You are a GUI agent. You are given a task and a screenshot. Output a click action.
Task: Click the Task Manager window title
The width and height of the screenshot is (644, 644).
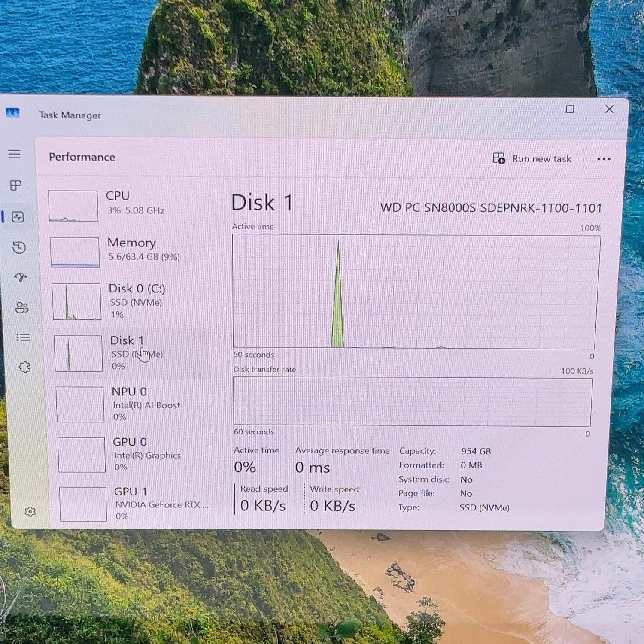[70, 115]
